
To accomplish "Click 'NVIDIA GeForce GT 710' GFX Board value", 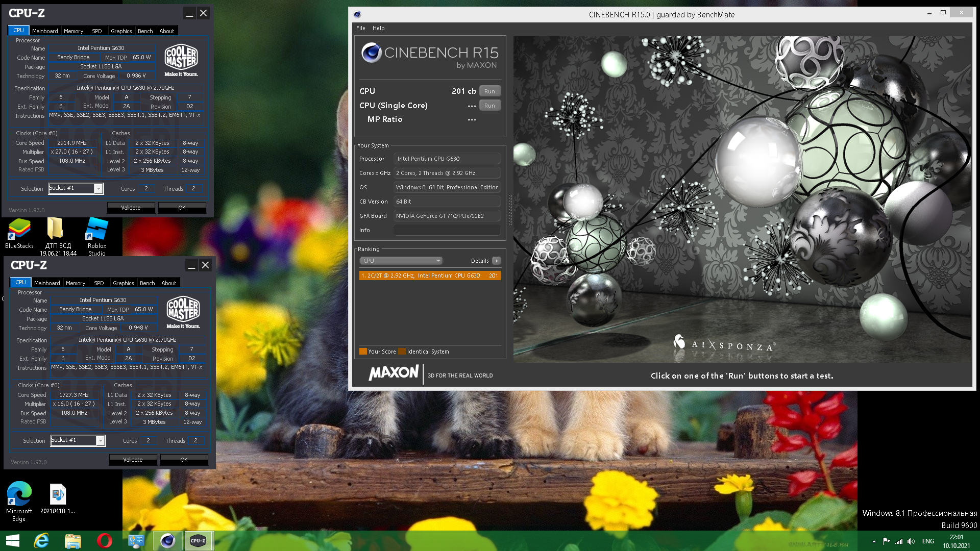I will (447, 216).
